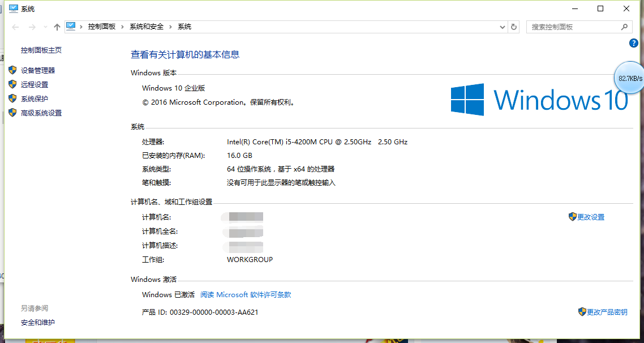644x343 pixels.
Task: Navigate to 系统和安全 breadcrumb
Action: pyautogui.click(x=147, y=27)
